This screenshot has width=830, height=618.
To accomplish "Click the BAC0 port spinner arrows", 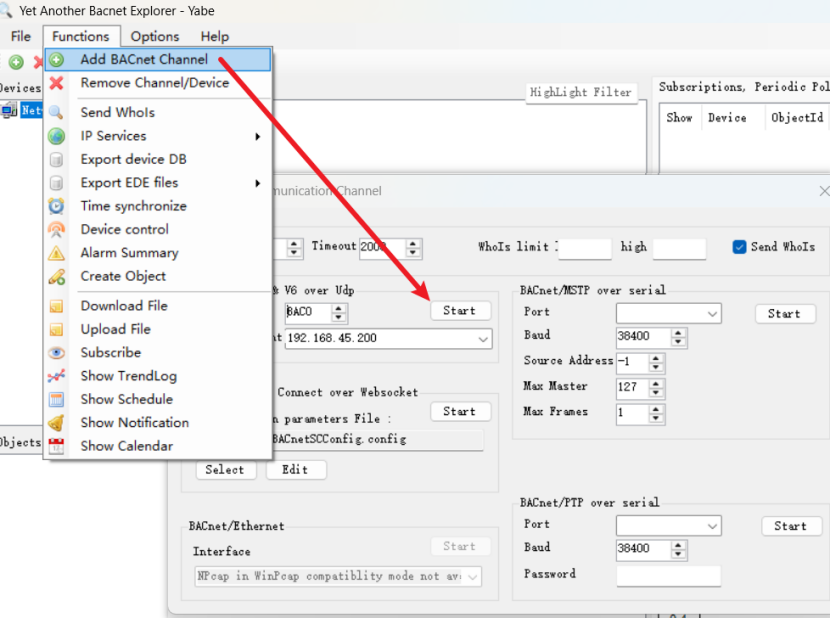I will [x=339, y=312].
